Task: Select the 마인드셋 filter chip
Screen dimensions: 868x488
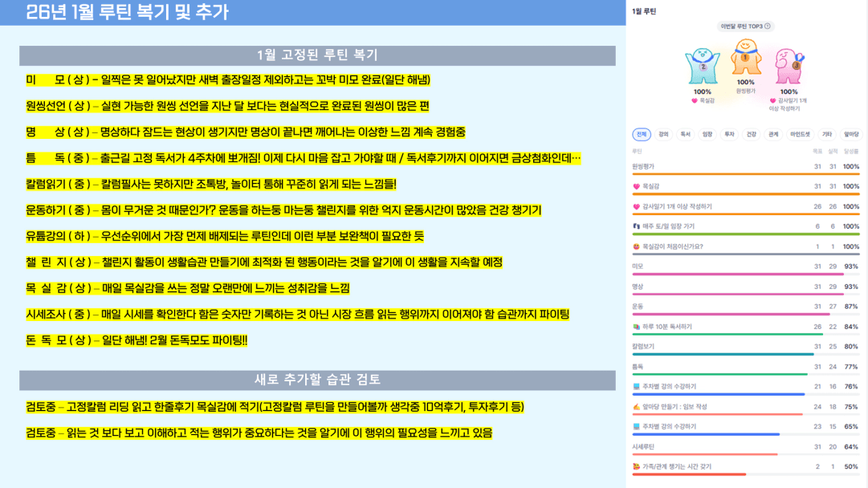Action: click(800, 135)
